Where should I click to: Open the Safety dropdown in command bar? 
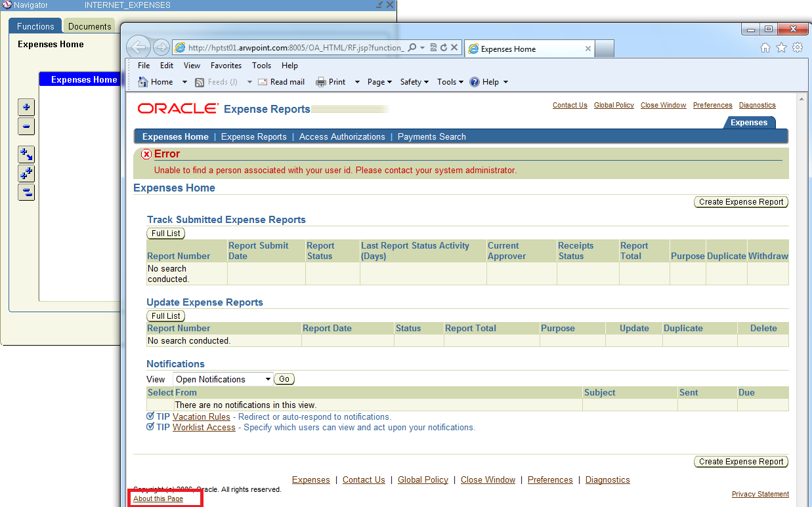(414, 82)
